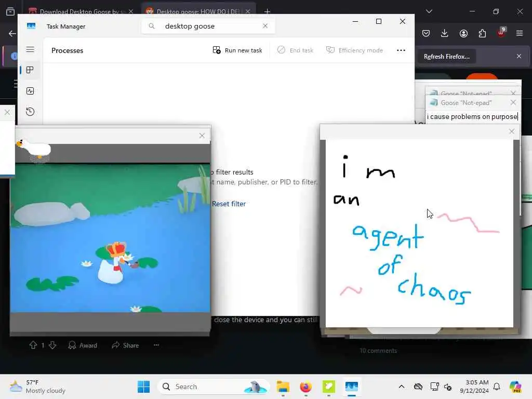The image size is (532, 399).
Task: Open notification center bell icon
Action: [x=497, y=387]
